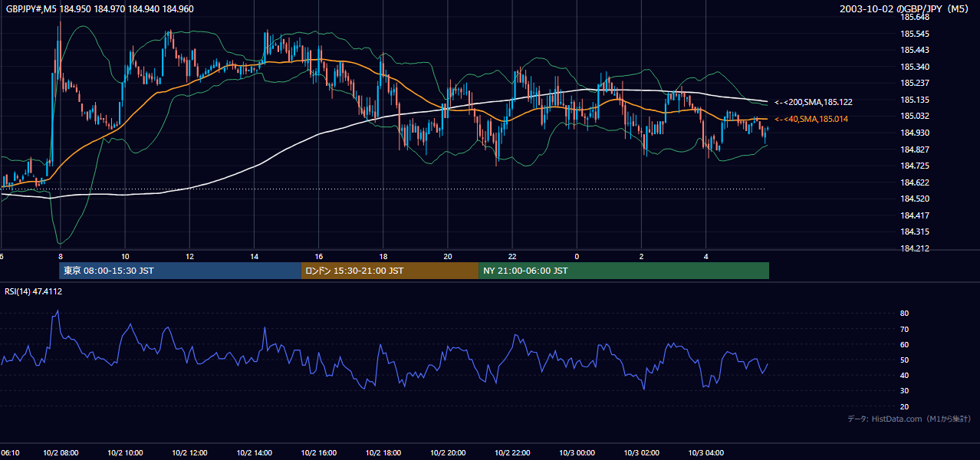Click hour marker 18 under the price chart
980x460 pixels.
click(383, 256)
